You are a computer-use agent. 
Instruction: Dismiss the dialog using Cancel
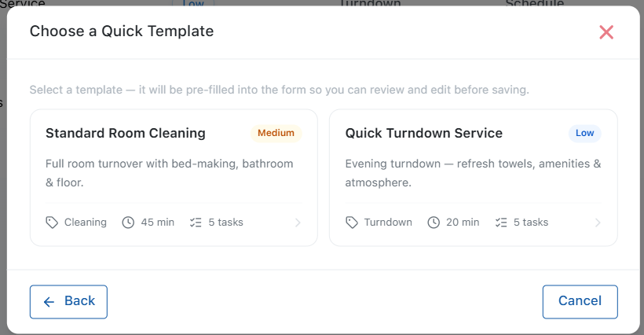click(x=580, y=302)
